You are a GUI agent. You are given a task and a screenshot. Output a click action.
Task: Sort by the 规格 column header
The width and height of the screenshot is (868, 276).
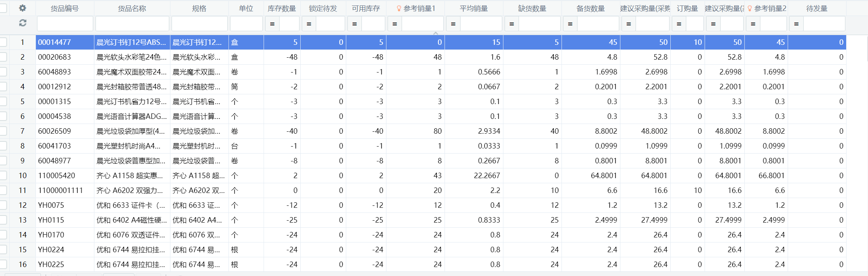point(199,9)
